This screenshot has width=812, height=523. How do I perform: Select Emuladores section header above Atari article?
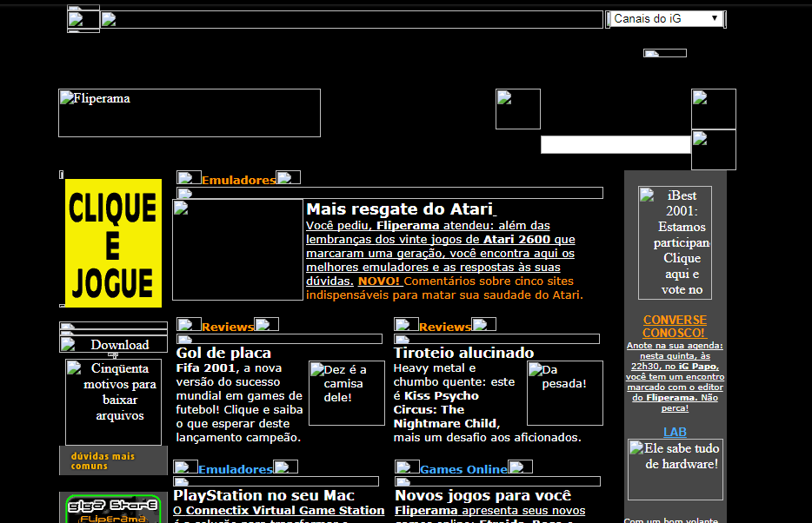pyautogui.click(x=238, y=180)
